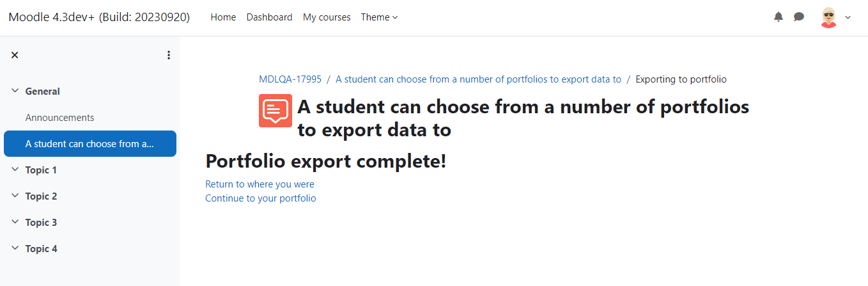Screen dimensions: 868x286
Task: Click the orange forum activity icon
Action: point(275,111)
